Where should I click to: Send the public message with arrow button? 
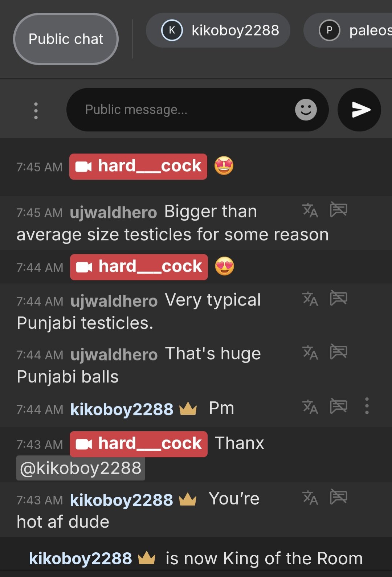tap(359, 110)
